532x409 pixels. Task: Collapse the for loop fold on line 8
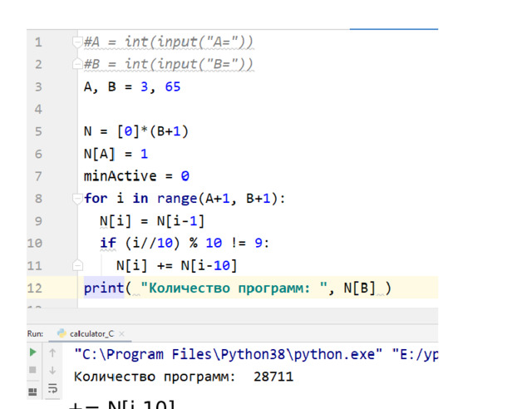(77, 199)
